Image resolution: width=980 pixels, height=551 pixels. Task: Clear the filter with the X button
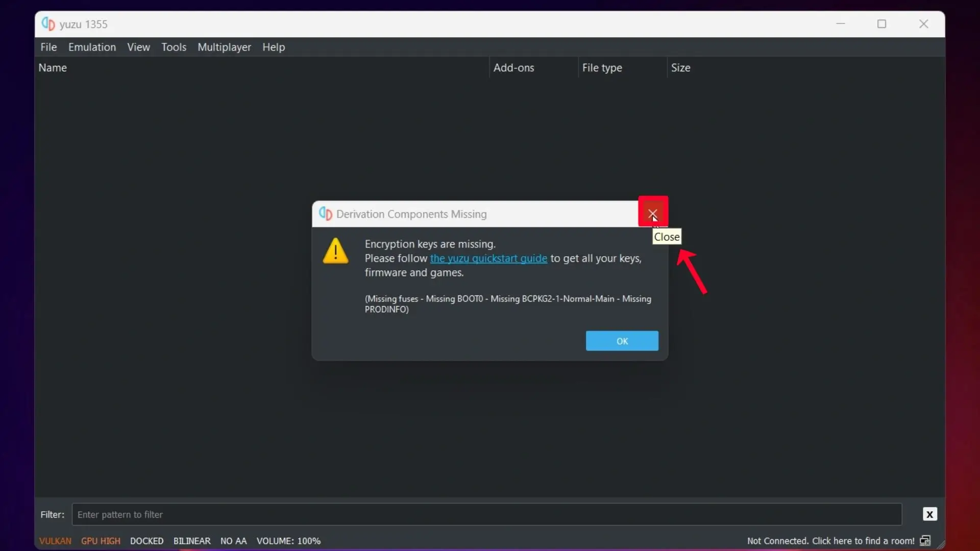pos(929,514)
